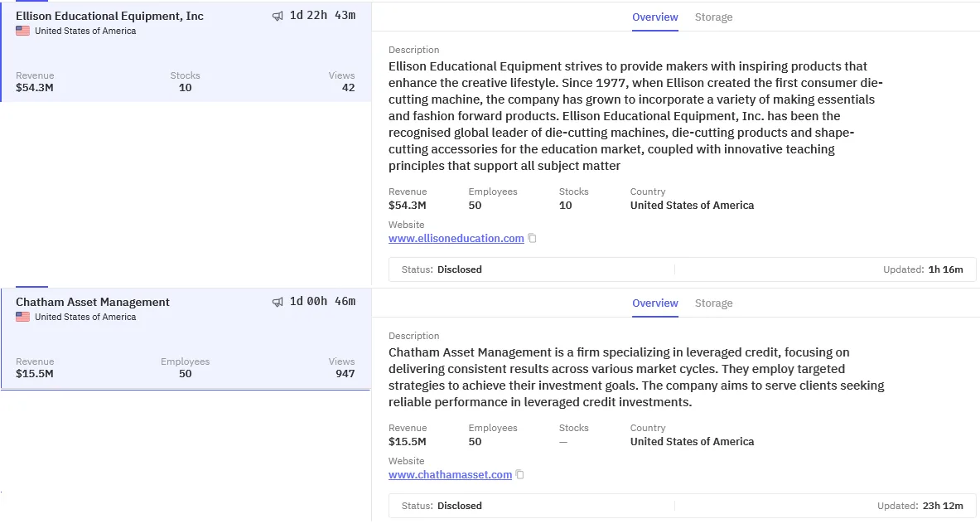Switch to the Storage tab for Ellison Educational Equipment

(x=713, y=17)
